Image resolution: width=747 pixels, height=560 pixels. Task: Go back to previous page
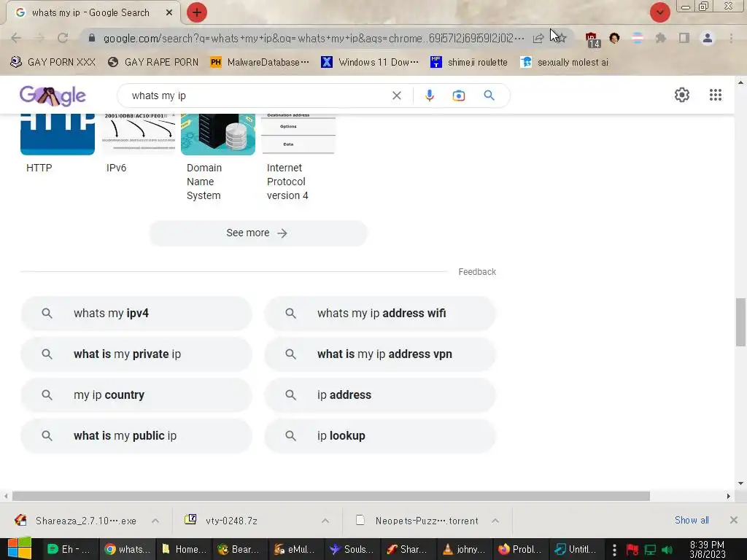point(16,38)
